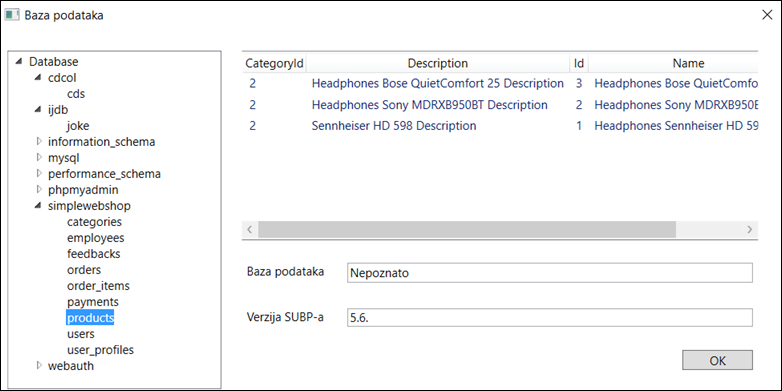Click the grid's right scroll arrow
This screenshot has width=782, height=391.
(x=750, y=229)
